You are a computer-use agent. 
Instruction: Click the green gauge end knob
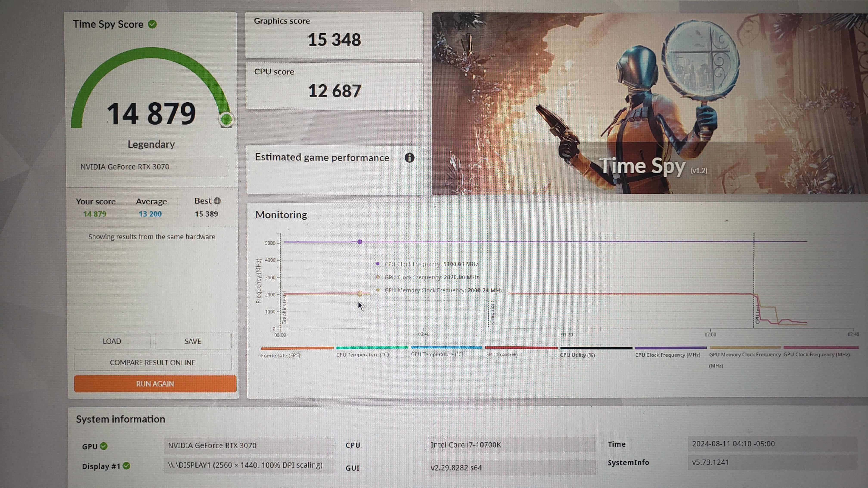[226, 120]
